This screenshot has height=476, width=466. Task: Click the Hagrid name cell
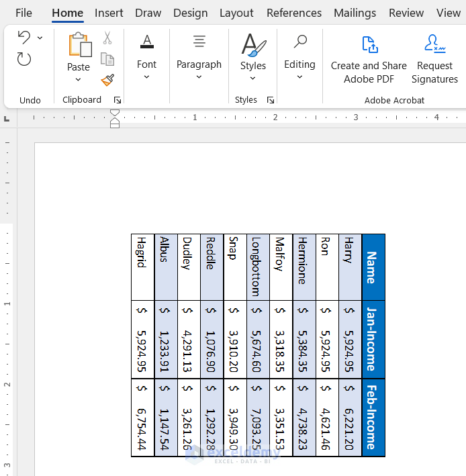point(142,267)
